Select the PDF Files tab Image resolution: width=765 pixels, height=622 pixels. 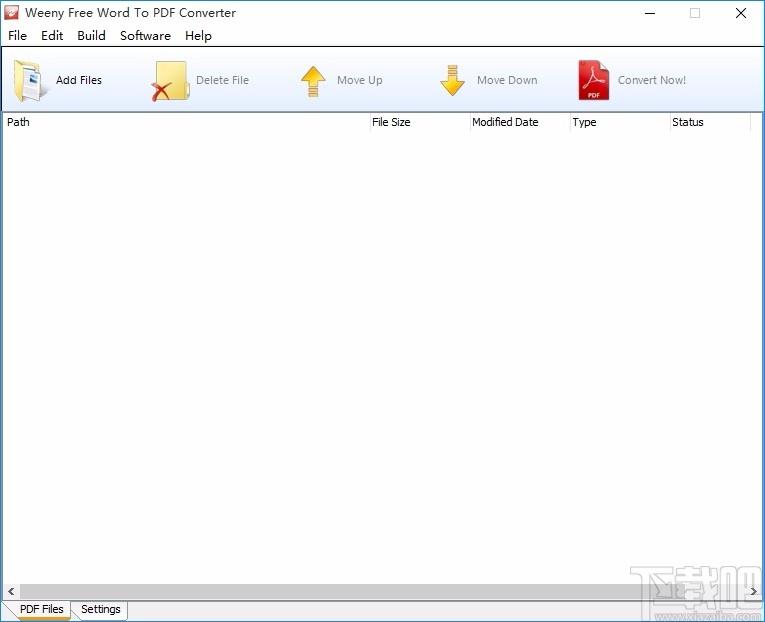[x=41, y=609]
